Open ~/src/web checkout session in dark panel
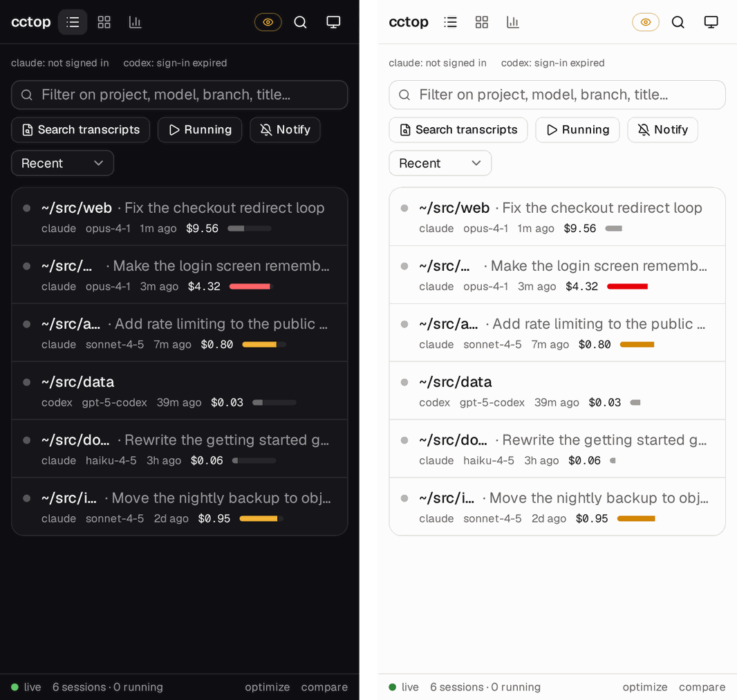737x700 pixels. [x=180, y=216]
